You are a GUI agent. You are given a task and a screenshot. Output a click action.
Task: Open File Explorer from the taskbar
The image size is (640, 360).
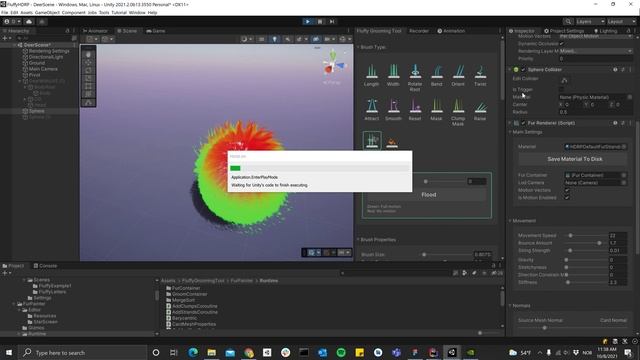211,353
